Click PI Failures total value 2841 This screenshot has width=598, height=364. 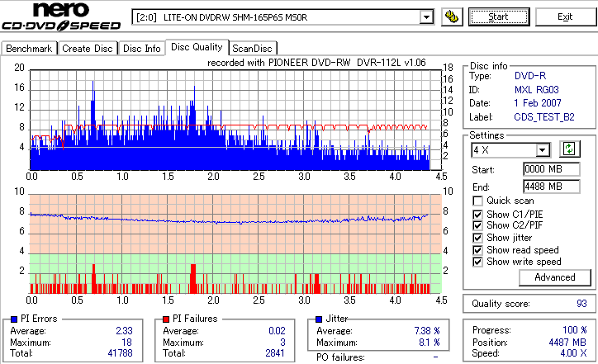pyautogui.click(x=275, y=353)
